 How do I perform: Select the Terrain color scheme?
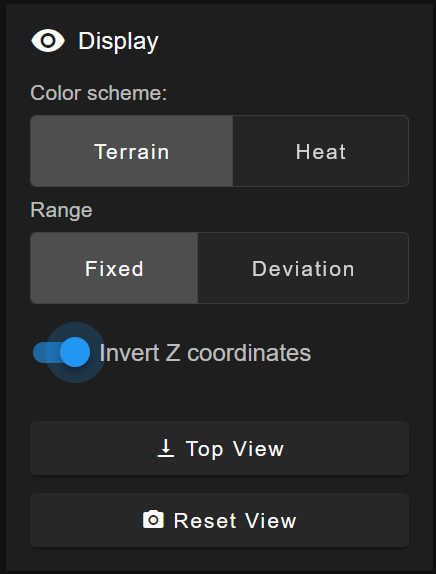coord(131,151)
